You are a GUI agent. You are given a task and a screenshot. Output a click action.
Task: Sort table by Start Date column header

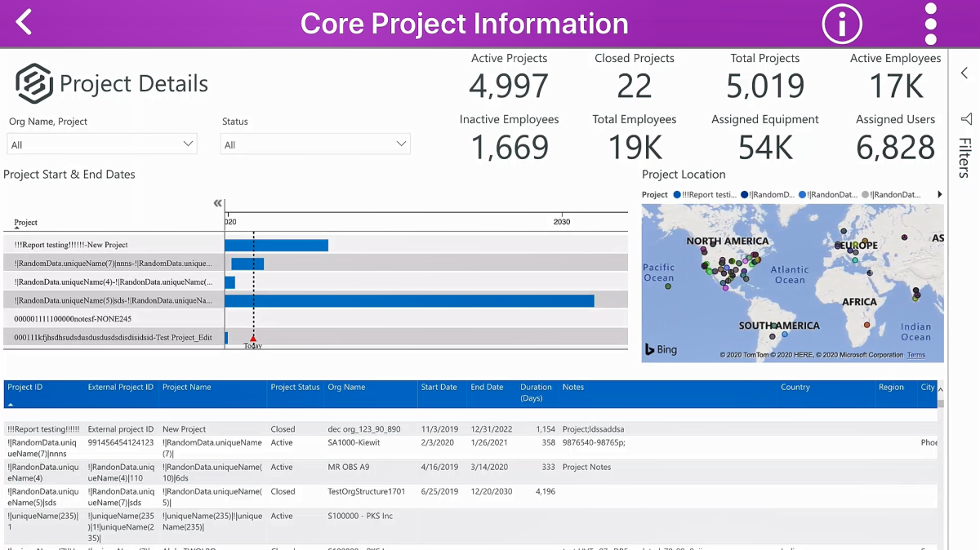tap(439, 388)
